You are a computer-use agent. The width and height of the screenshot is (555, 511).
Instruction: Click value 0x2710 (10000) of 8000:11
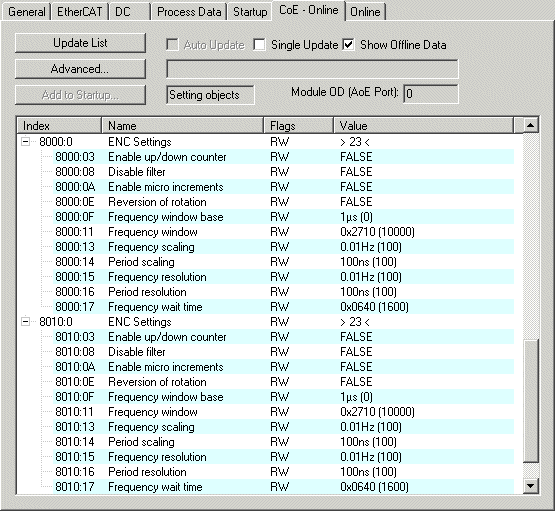tap(377, 232)
